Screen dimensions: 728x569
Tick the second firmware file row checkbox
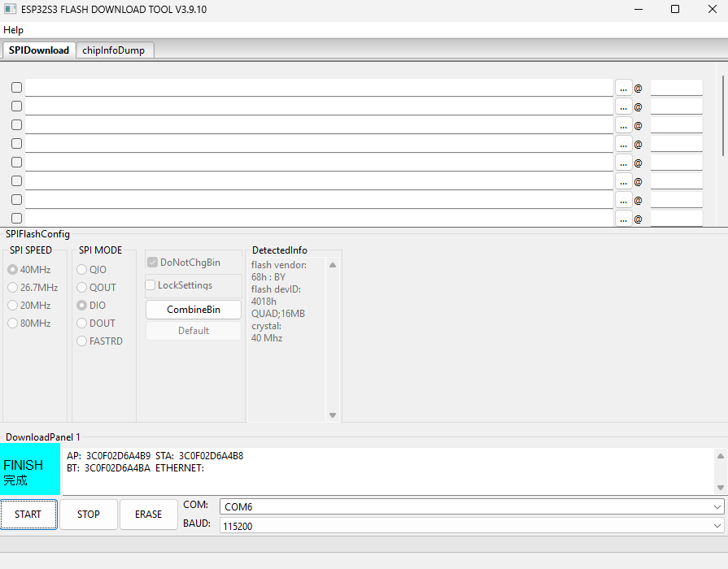(x=17, y=106)
